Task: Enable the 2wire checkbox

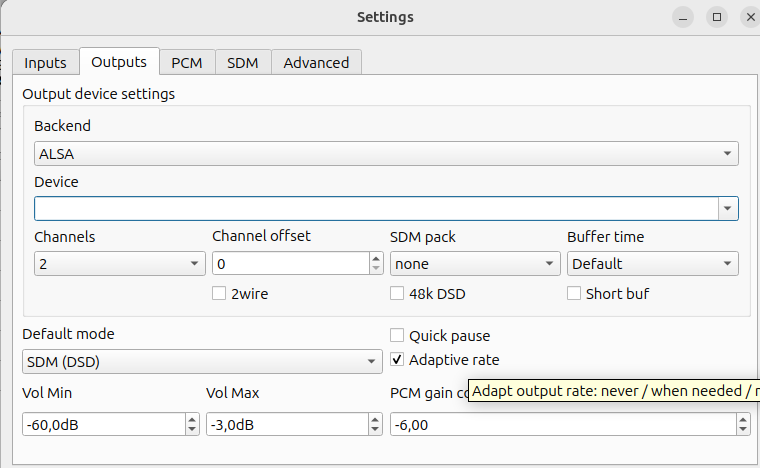Action: click(219, 294)
